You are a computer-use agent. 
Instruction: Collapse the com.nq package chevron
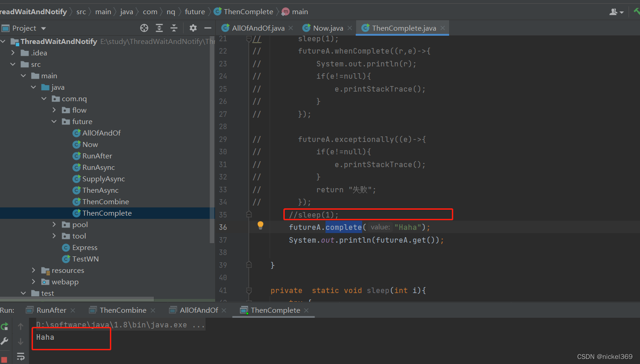point(44,99)
